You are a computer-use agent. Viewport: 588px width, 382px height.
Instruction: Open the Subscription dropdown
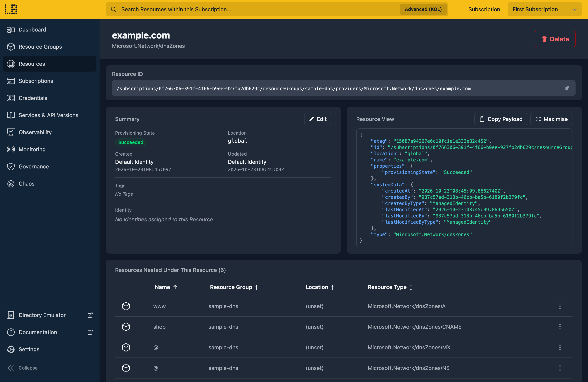coord(544,9)
